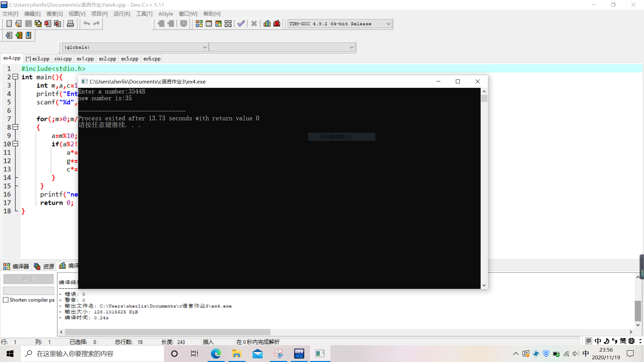Collapse the for-loop fold at line 8

[15, 127]
